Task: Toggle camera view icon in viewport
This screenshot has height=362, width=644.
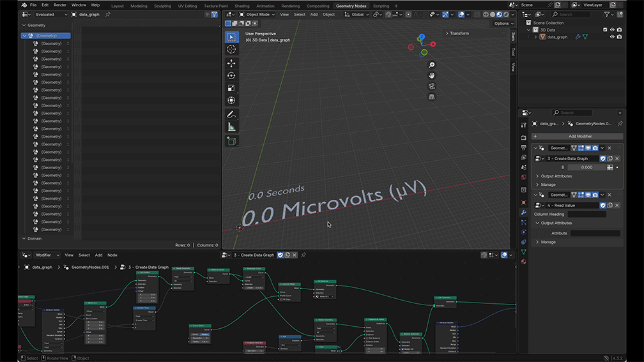Action: click(x=432, y=86)
